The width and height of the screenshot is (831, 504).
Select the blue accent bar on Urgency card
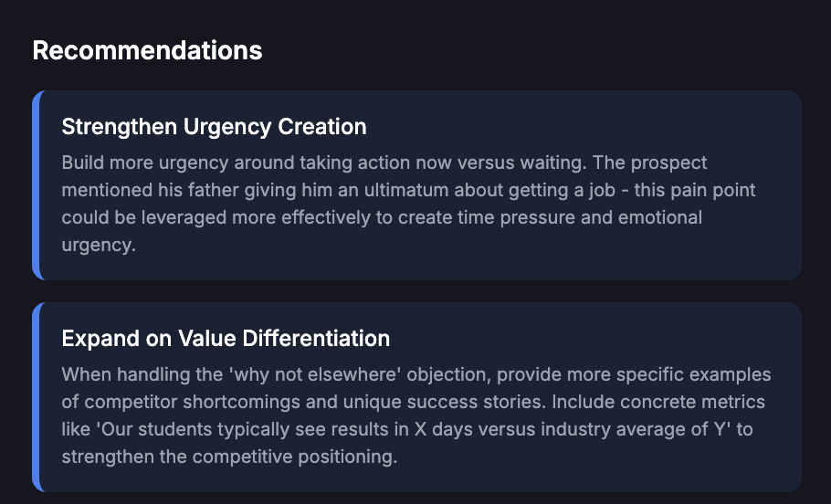(x=36, y=185)
